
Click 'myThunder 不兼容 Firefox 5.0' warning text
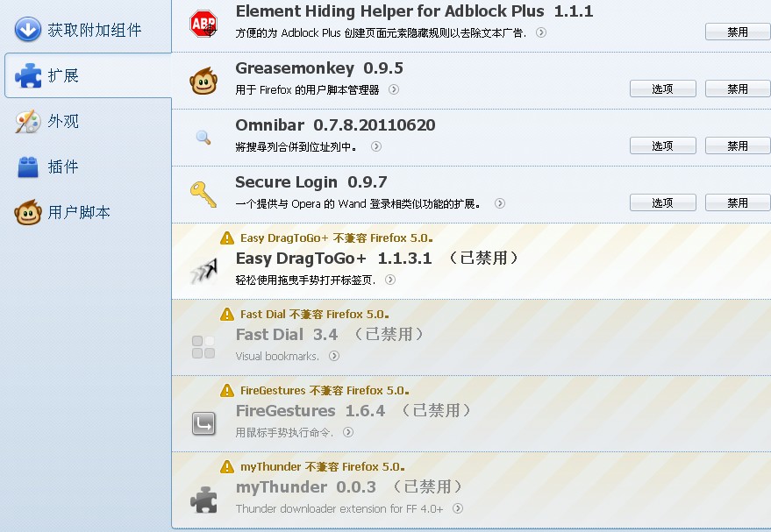pos(323,466)
